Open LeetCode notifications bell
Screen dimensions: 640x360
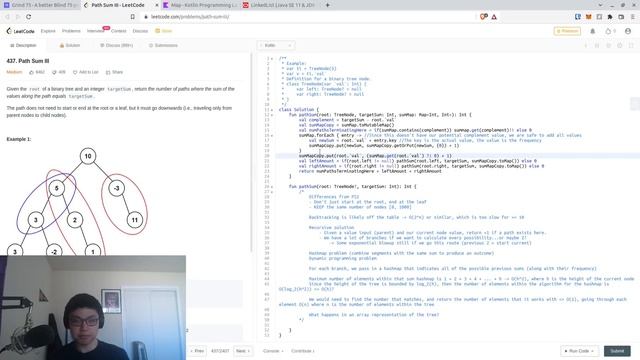(593, 31)
